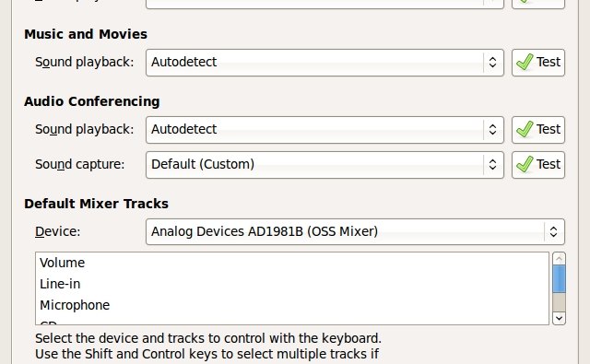This screenshot has width=590, height=364.
Task: Open the Audio Conferencing Sound playback dropdown
Action: (324, 130)
